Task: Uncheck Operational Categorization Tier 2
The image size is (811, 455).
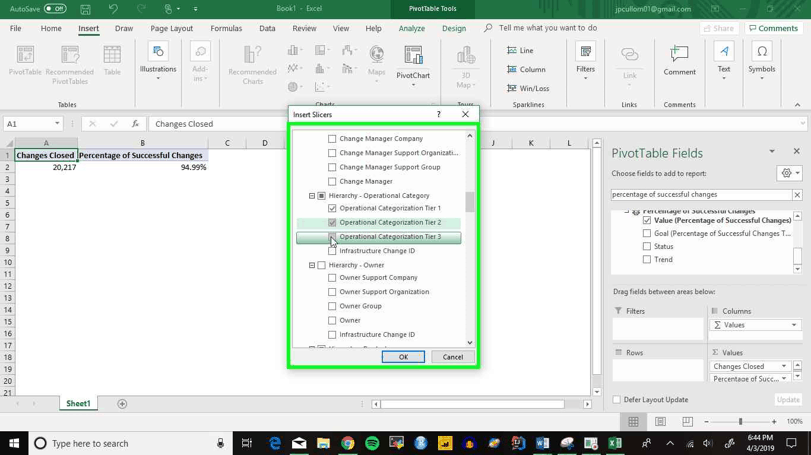Action: pyautogui.click(x=332, y=222)
